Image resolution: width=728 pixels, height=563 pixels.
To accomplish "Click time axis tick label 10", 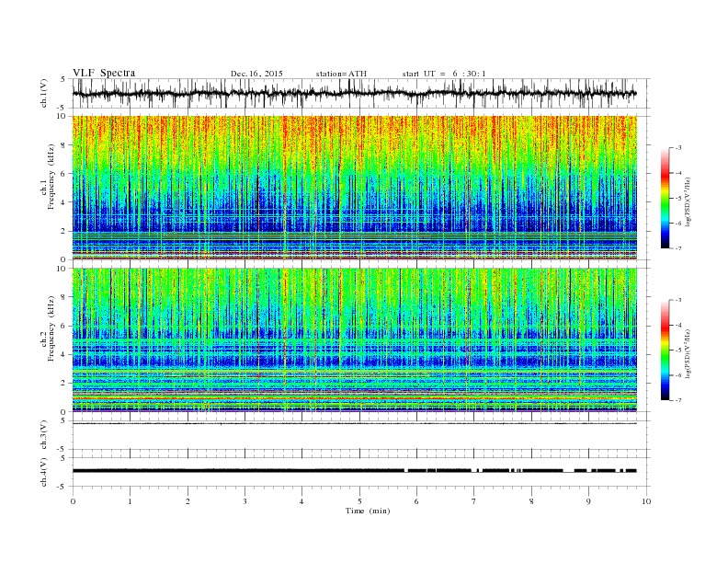I will click(x=646, y=501).
